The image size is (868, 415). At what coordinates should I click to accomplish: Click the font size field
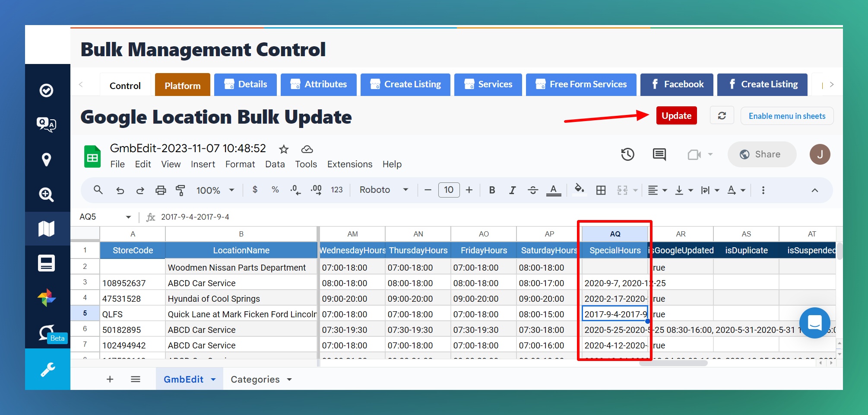tap(449, 190)
